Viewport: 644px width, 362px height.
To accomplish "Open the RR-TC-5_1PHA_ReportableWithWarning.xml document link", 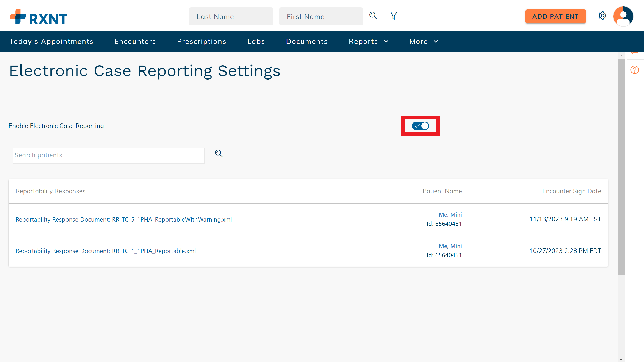I will coord(123,219).
